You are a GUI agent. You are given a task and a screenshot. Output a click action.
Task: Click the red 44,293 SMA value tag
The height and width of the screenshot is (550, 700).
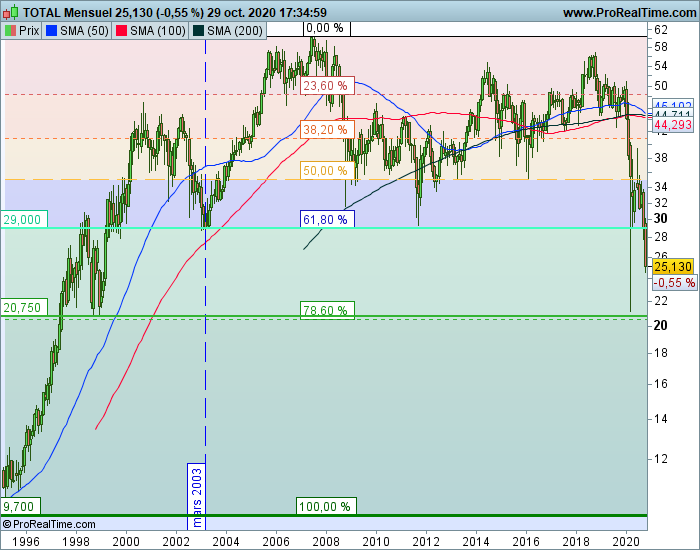673,125
